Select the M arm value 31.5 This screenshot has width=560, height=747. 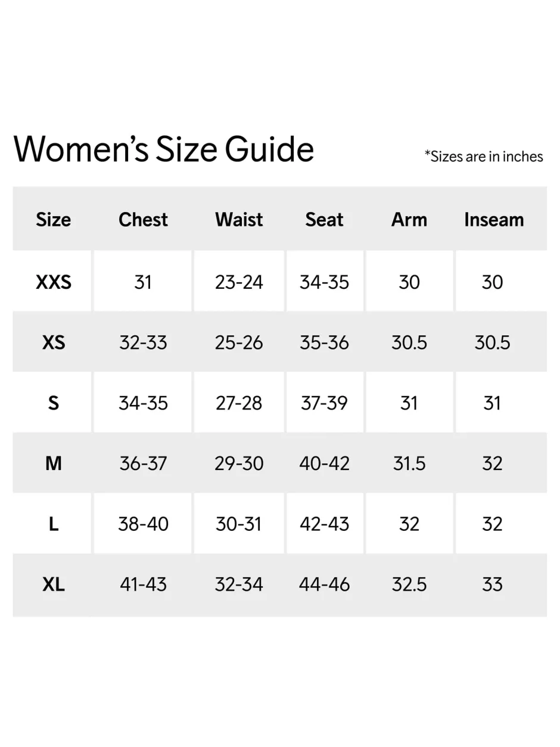pos(409,463)
